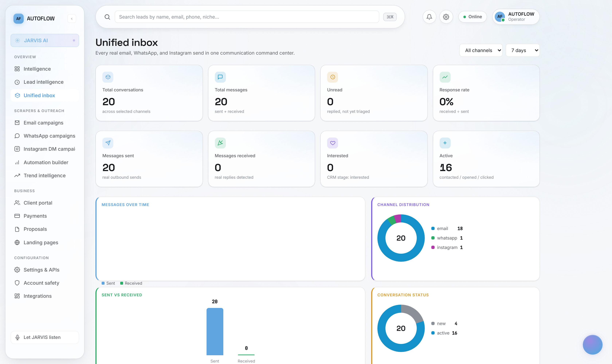Click whatsapp legend entry in Channel distribution
612x364 pixels.
pos(447,238)
